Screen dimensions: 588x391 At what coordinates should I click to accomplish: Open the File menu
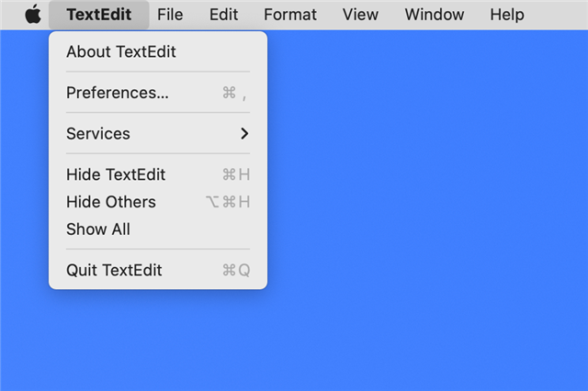170,15
